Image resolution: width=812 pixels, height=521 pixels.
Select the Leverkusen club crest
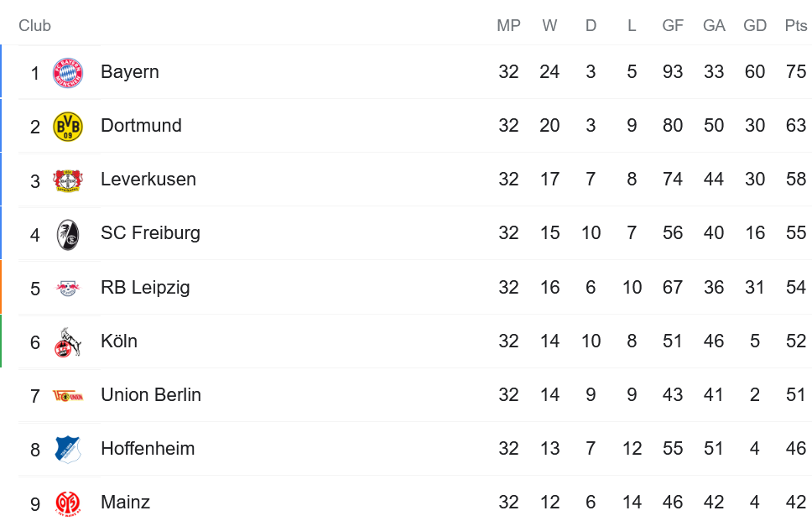[68, 180]
